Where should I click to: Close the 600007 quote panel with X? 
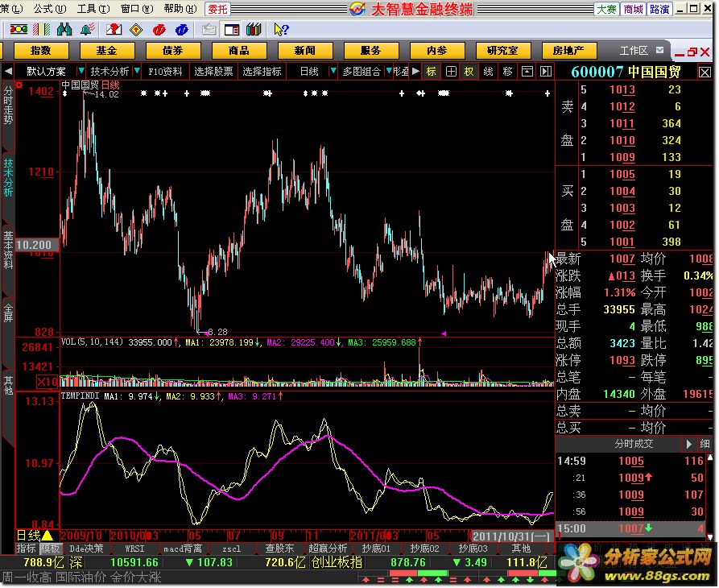point(705,72)
